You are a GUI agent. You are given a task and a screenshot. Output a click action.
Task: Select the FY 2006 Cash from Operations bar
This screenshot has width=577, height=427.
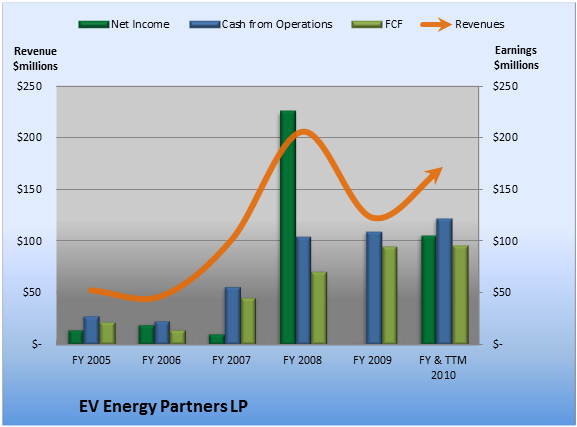coord(162,333)
